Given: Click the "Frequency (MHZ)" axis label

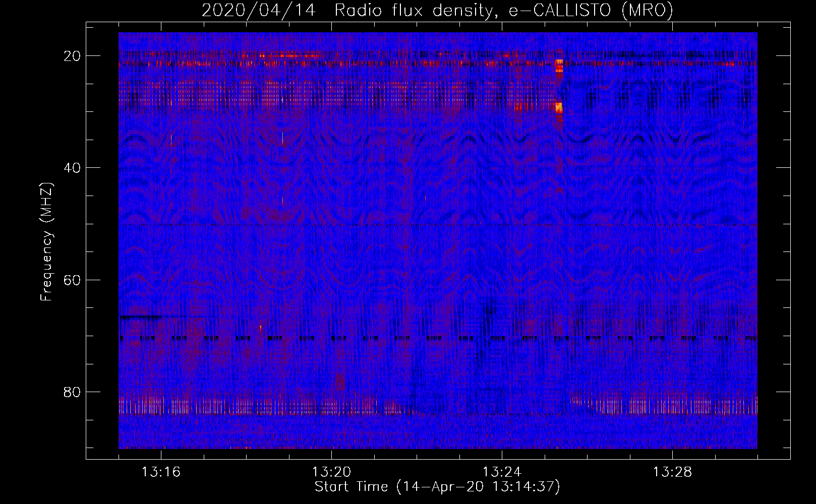Looking at the screenshot, I should (x=46, y=242).
